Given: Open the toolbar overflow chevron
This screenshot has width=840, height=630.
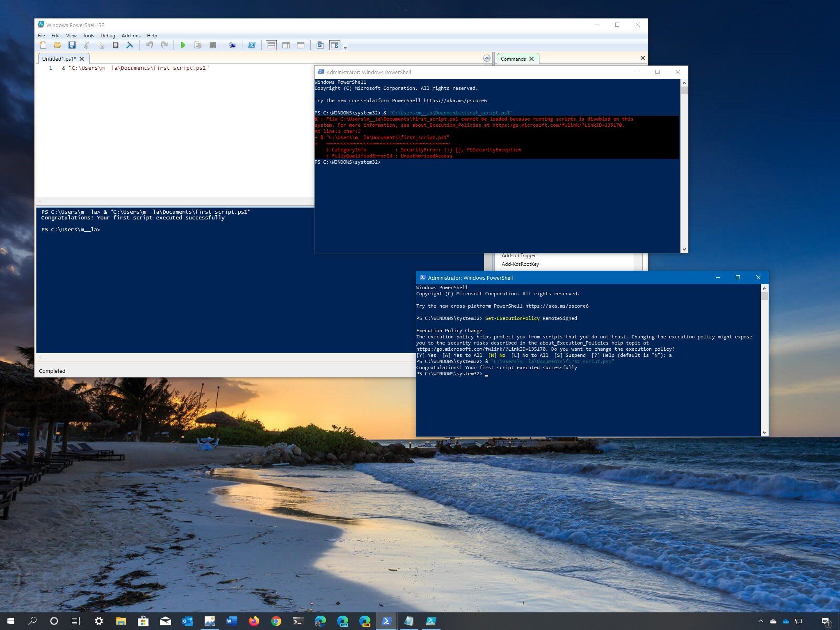Looking at the screenshot, I should (x=345, y=48).
